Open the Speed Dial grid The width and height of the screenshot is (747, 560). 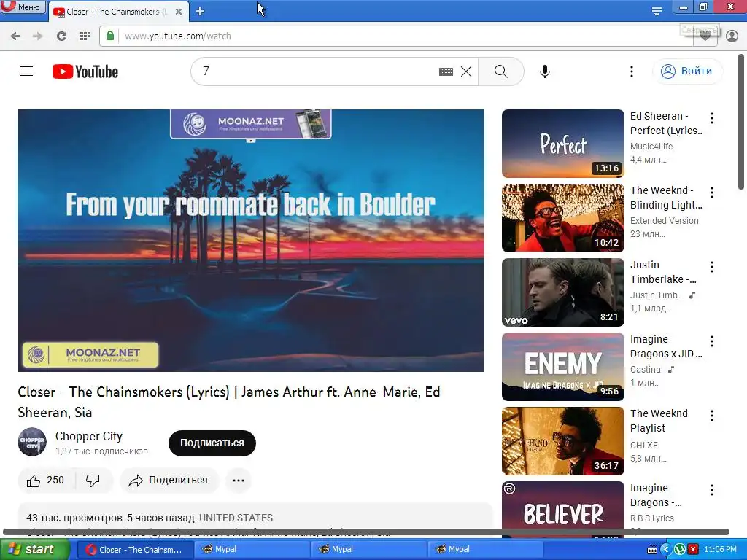coord(85,36)
